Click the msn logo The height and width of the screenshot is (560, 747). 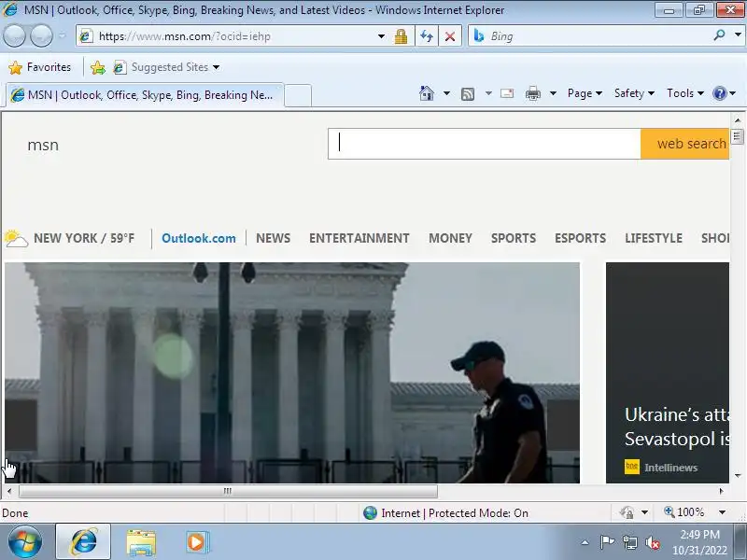43,145
